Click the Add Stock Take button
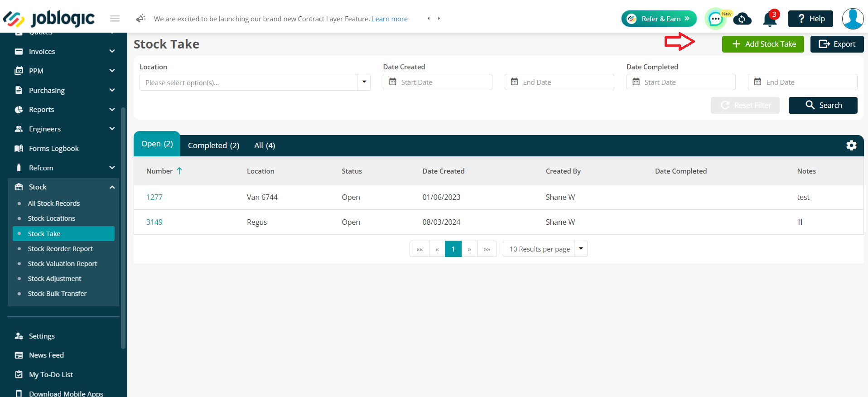868x397 pixels. point(763,44)
